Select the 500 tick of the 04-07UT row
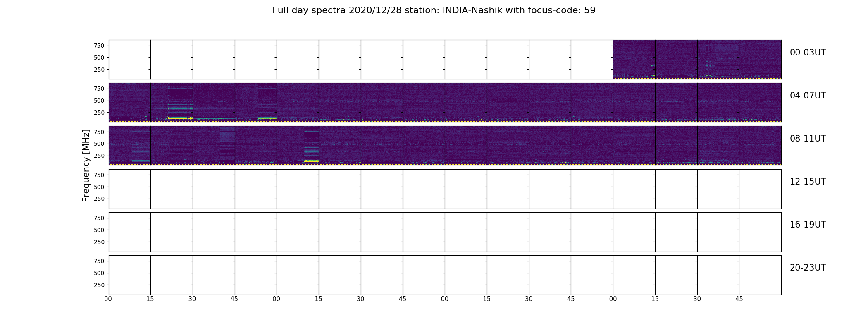Screen dimensions: 868x331 pyautogui.click(x=99, y=101)
